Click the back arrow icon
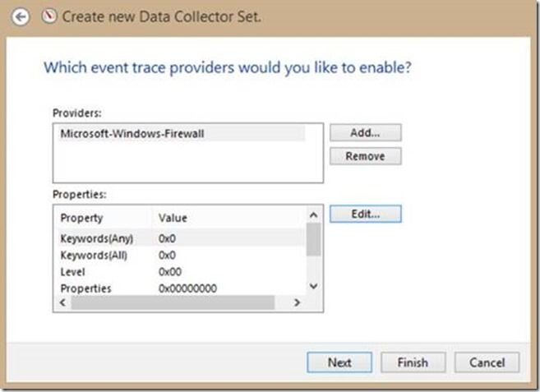This screenshot has height=392, width=540. [21, 17]
